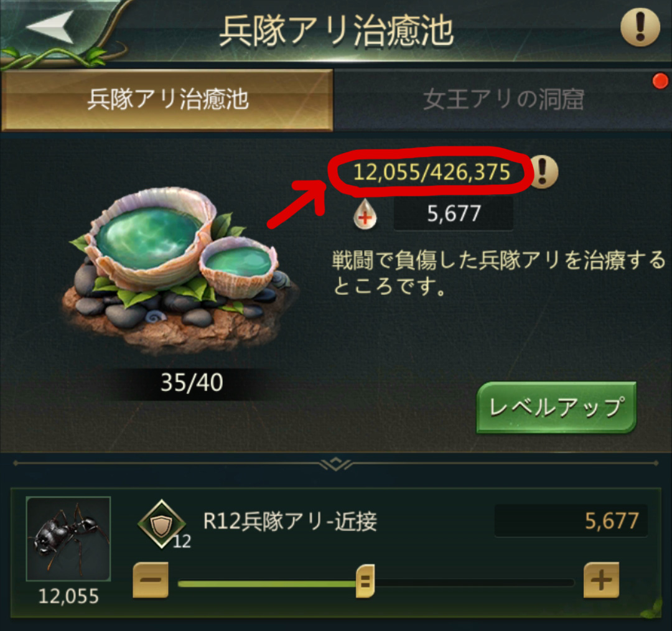
Task: Select the shield rank 12 badge icon
Action: pyautogui.click(x=162, y=524)
